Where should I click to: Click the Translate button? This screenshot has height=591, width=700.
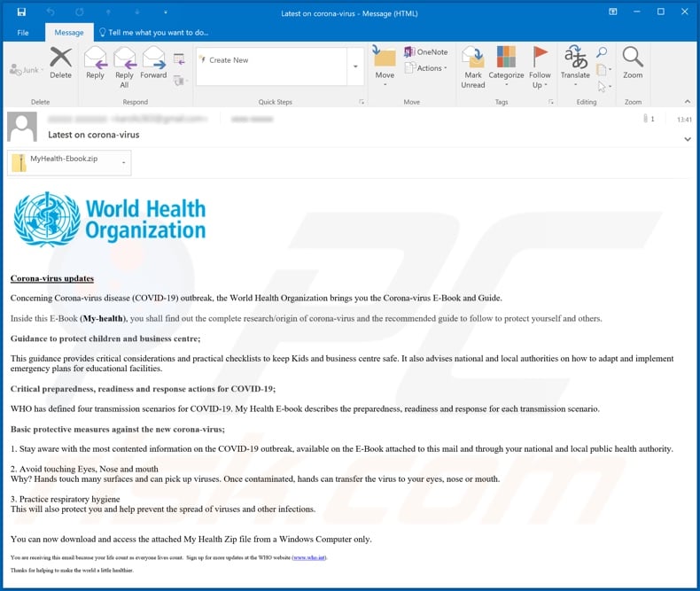tap(575, 66)
